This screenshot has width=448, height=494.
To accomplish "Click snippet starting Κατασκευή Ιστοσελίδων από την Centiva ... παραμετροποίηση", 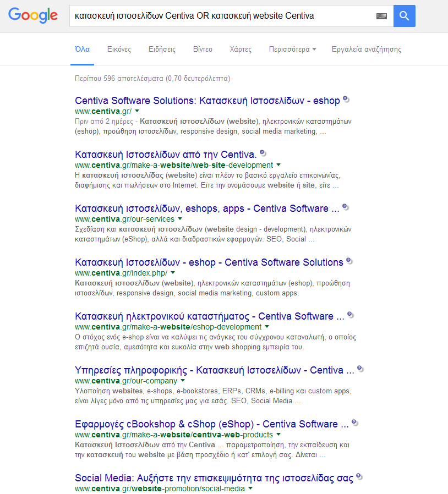I will 212,449.
